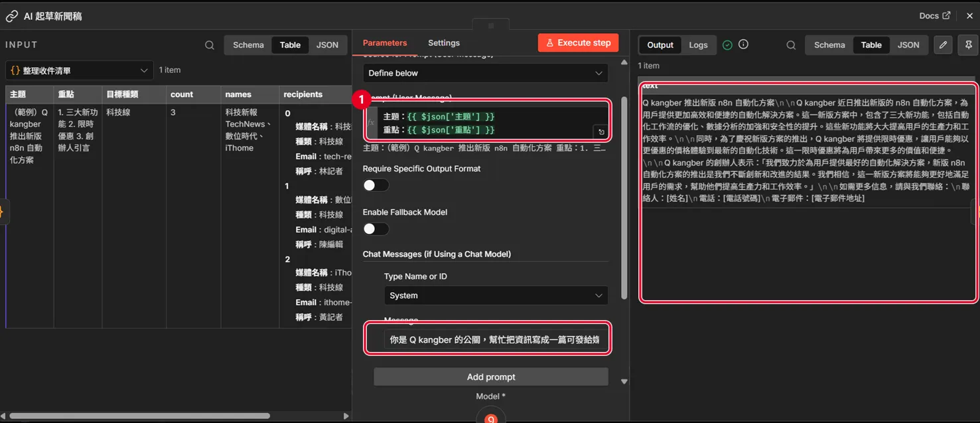This screenshot has width=980, height=423.
Task: Select the Logs tab
Action: coord(698,45)
